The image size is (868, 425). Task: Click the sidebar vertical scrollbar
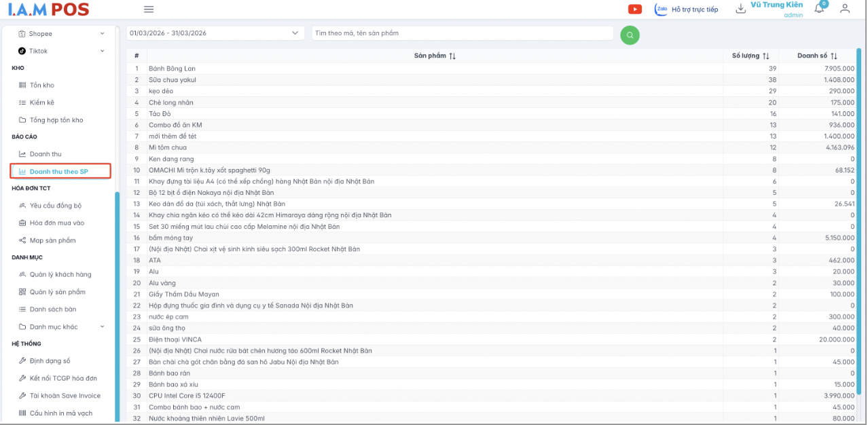point(117,306)
